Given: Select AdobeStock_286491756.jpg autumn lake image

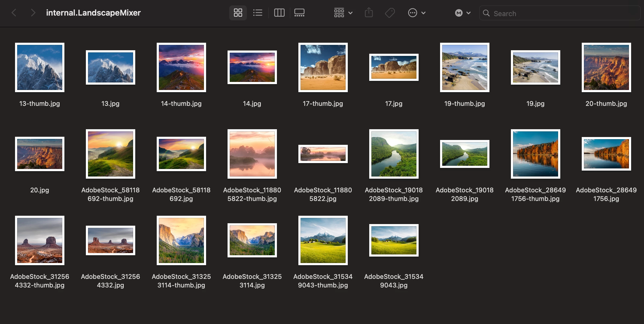Looking at the screenshot, I should coord(606,154).
